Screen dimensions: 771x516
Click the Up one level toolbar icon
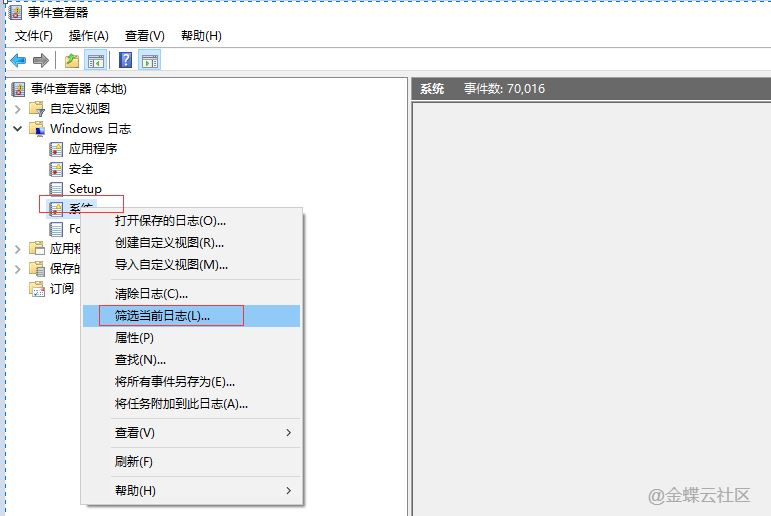click(x=72, y=61)
